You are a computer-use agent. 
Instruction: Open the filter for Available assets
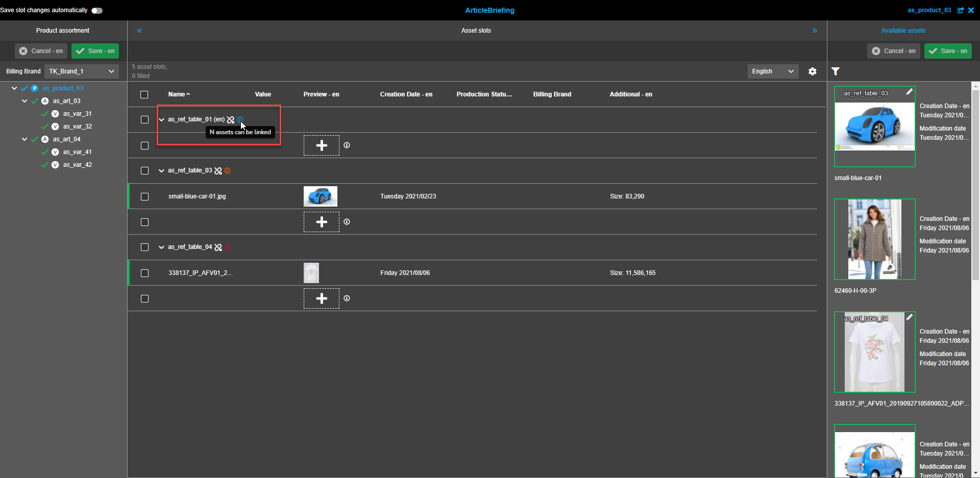click(x=836, y=71)
